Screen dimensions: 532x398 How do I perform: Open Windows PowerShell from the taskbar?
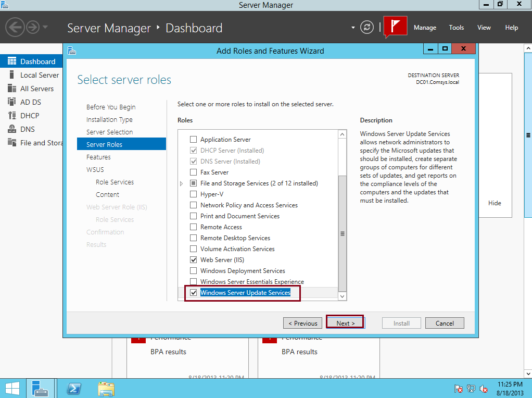(x=73, y=389)
